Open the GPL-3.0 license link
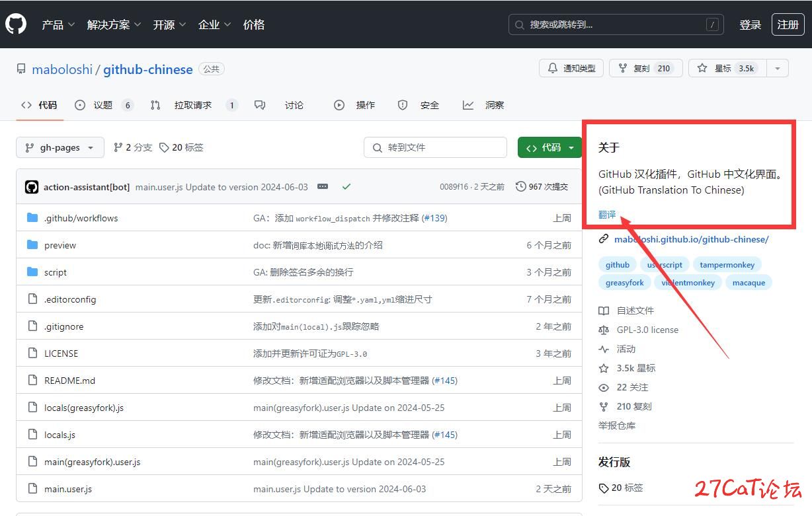This screenshot has height=516, width=812. 639,330
